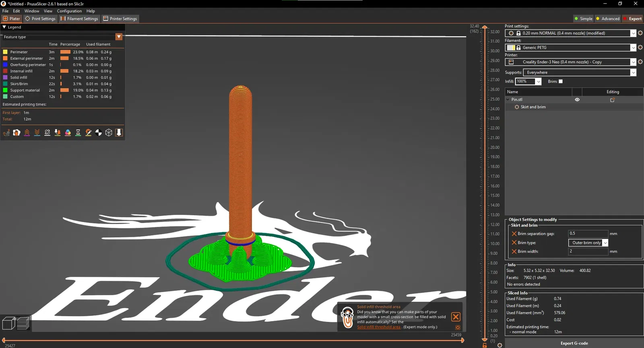Open the Feature type view dropdown arrow
This screenshot has width=644, height=348.
119,37
